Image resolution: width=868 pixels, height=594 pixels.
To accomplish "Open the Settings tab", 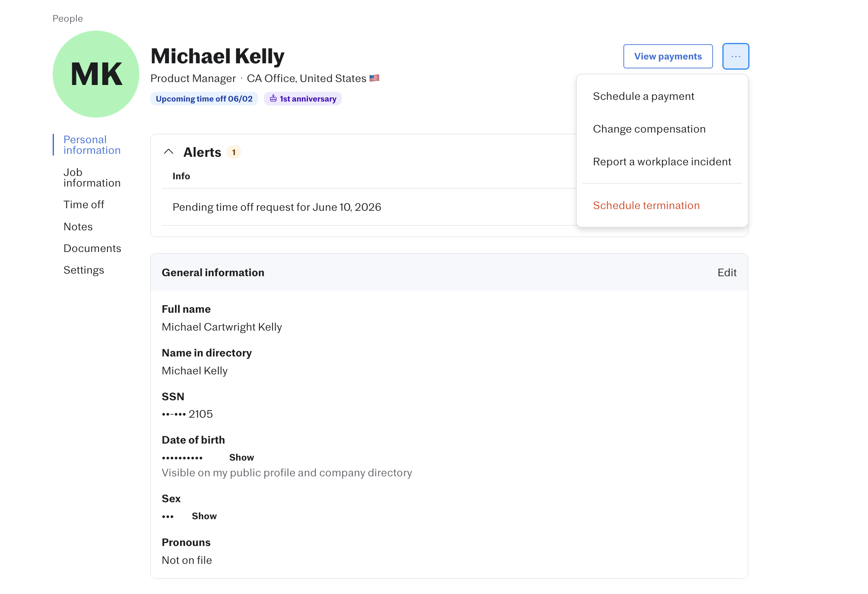I will pyautogui.click(x=84, y=270).
